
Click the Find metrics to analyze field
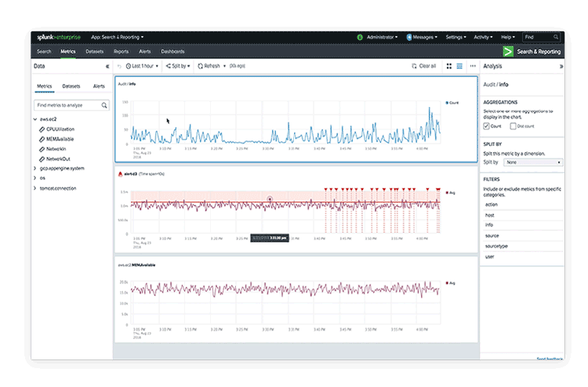tap(67, 104)
